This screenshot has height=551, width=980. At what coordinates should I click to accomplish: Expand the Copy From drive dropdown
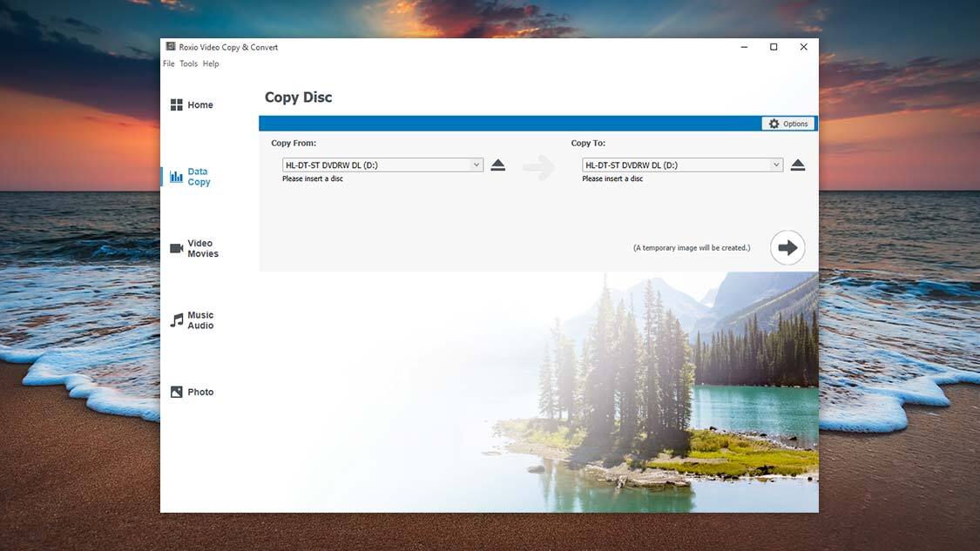476,165
